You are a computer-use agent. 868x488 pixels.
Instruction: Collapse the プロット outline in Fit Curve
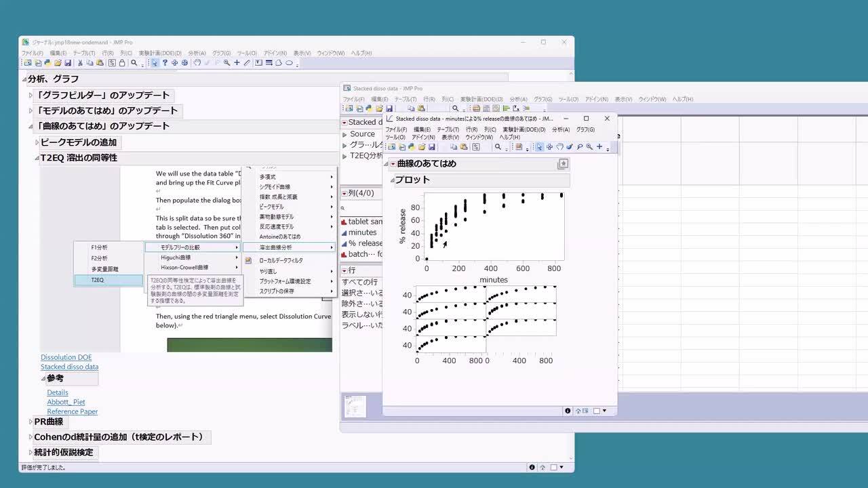pyautogui.click(x=393, y=180)
